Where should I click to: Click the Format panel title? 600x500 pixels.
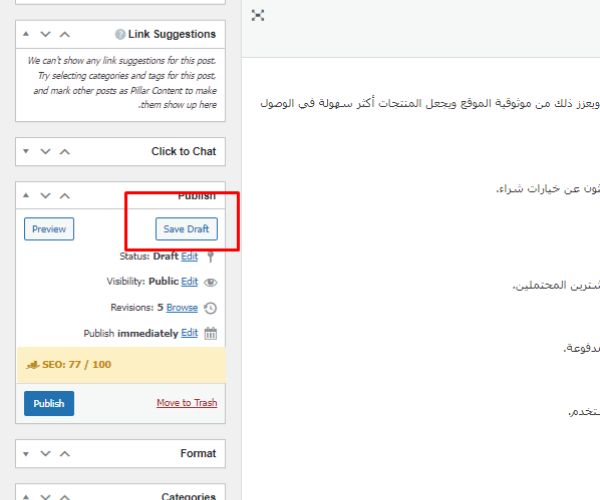[x=198, y=453]
